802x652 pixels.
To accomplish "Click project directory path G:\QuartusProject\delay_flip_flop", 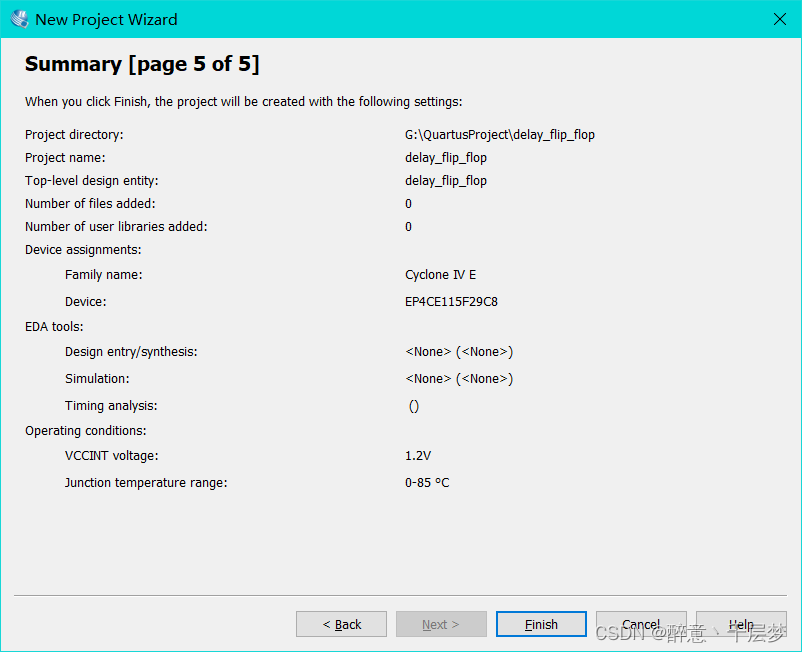I will (x=500, y=134).
